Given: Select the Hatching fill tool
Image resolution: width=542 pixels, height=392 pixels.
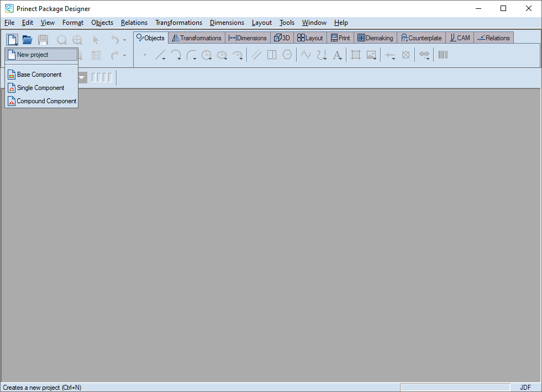Looking at the screenshot, I should 356,55.
